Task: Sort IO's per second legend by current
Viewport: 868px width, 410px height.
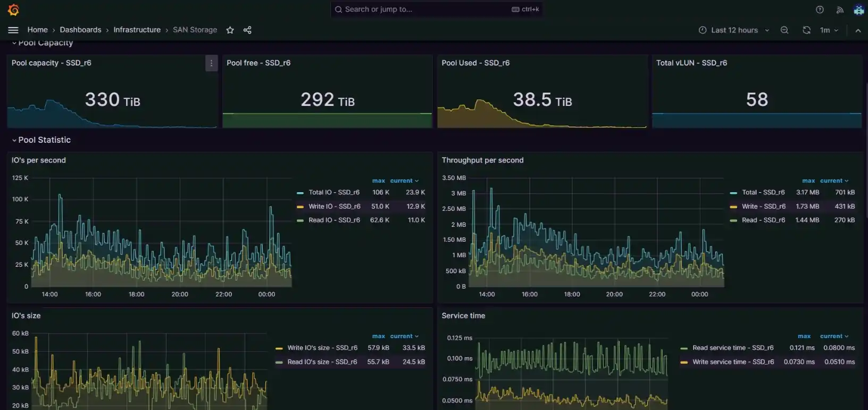Action: click(404, 181)
